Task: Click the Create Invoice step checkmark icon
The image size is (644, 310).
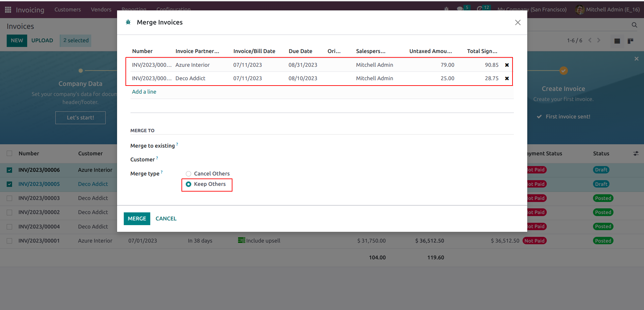Action: pyautogui.click(x=563, y=71)
